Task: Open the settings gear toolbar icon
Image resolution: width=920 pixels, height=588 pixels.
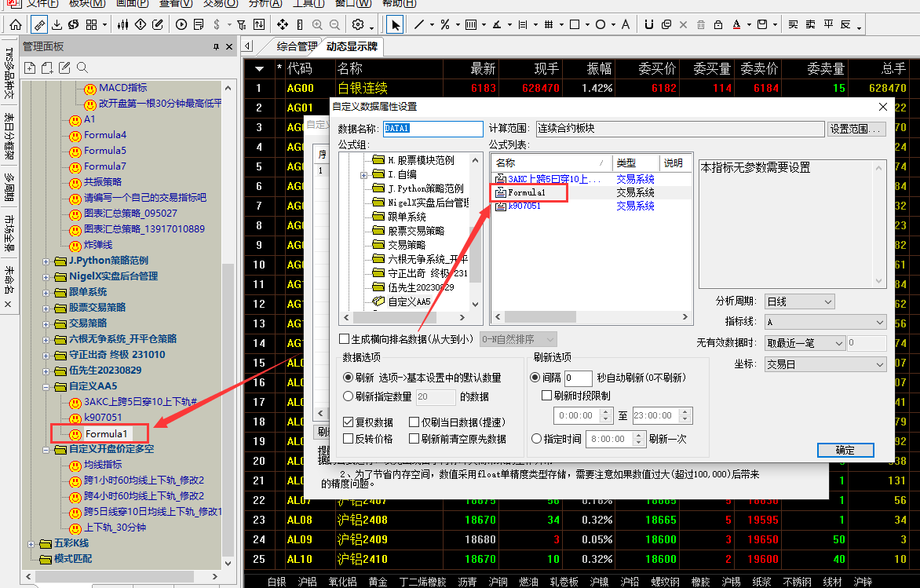Action: [x=358, y=24]
